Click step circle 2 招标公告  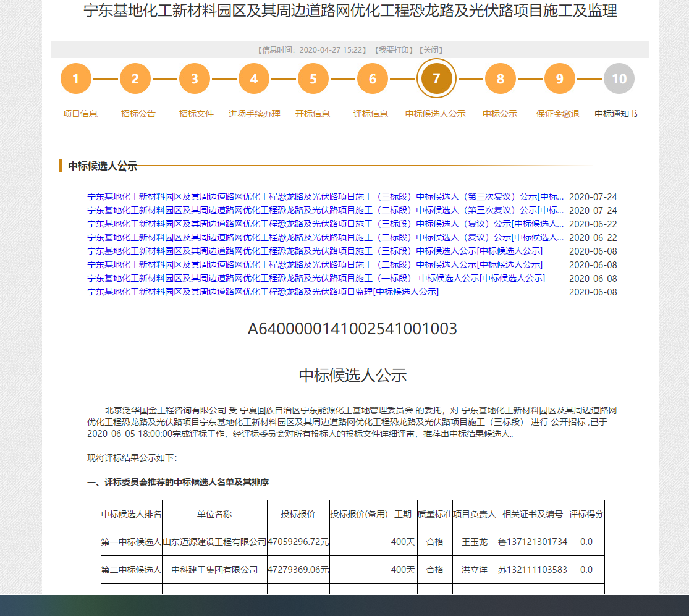(135, 78)
